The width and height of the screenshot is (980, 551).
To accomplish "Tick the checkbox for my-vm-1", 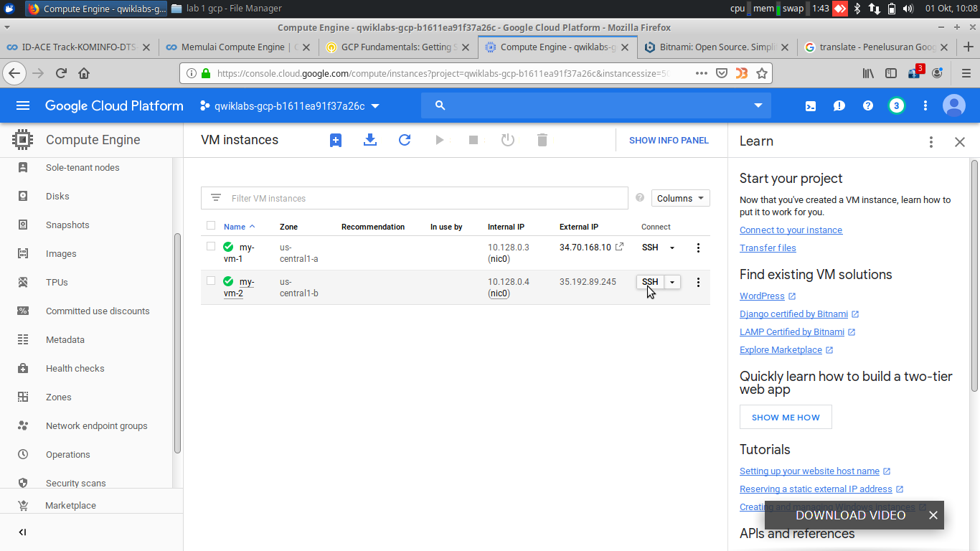I will tap(211, 246).
